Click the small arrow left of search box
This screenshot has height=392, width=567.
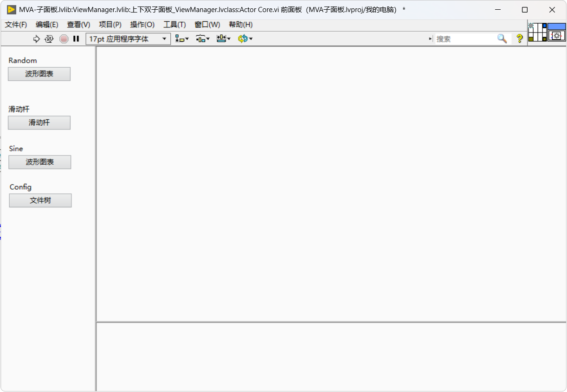(430, 39)
